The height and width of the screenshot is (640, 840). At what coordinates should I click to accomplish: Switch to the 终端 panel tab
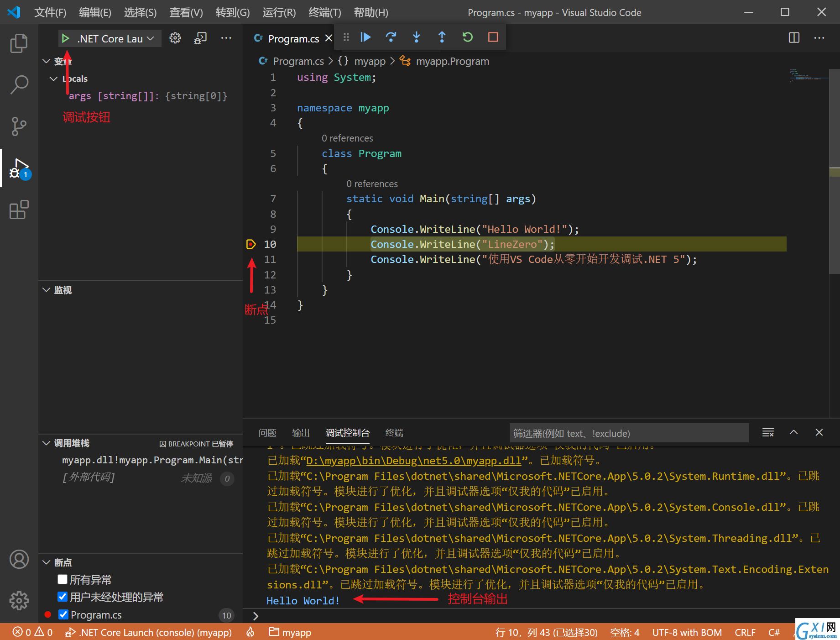pyautogui.click(x=394, y=433)
